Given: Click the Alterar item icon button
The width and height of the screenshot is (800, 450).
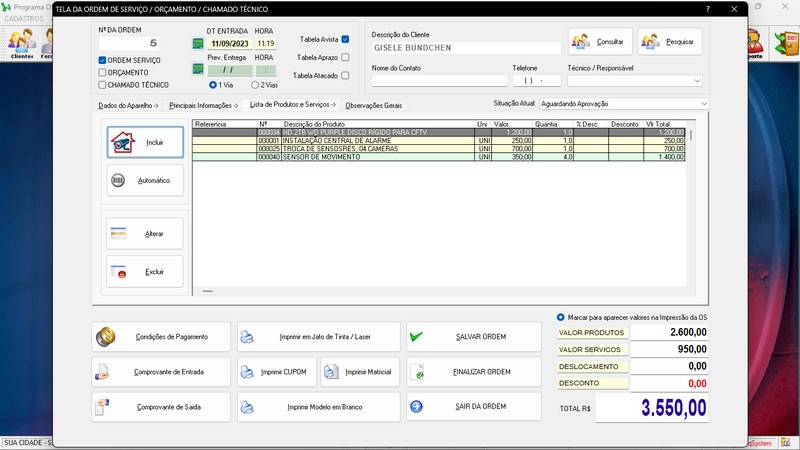Looking at the screenshot, I should [x=145, y=233].
